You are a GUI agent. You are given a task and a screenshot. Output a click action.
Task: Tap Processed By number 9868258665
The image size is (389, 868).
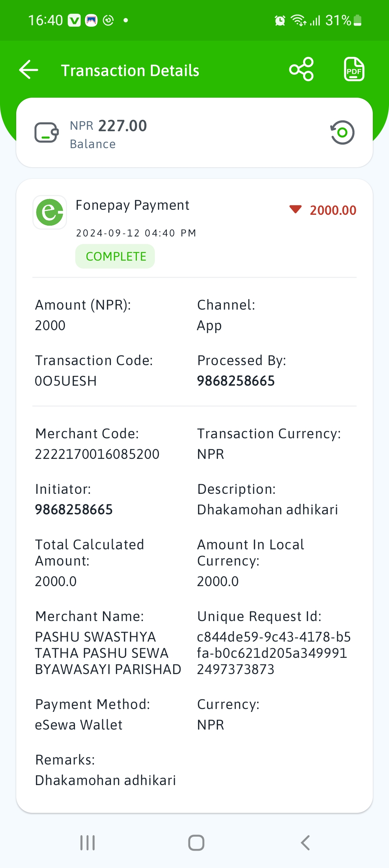(x=236, y=381)
